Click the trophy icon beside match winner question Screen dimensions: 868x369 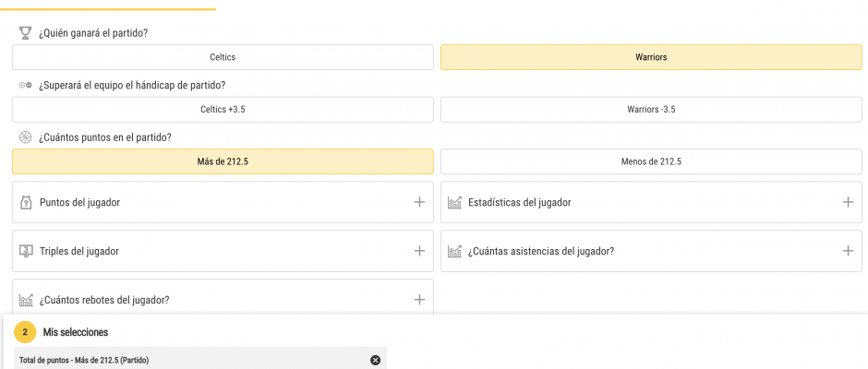pos(26,33)
